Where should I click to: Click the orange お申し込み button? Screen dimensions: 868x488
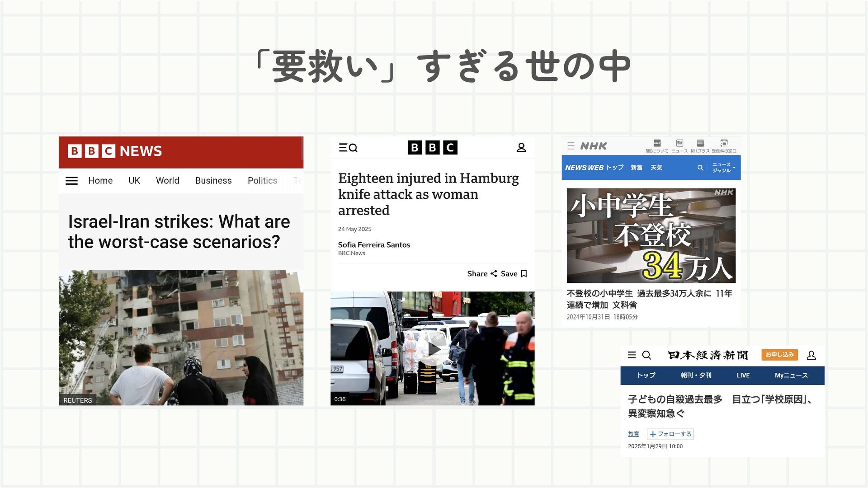[x=780, y=355]
